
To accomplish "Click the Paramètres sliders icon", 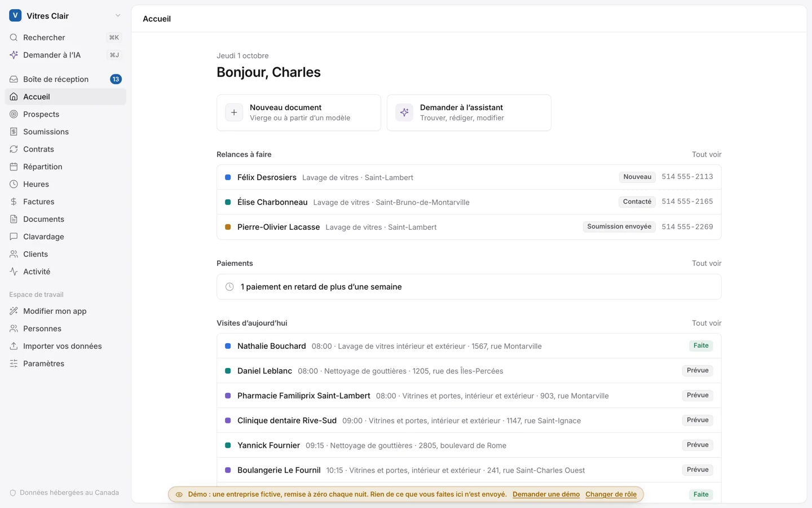I will tap(14, 364).
